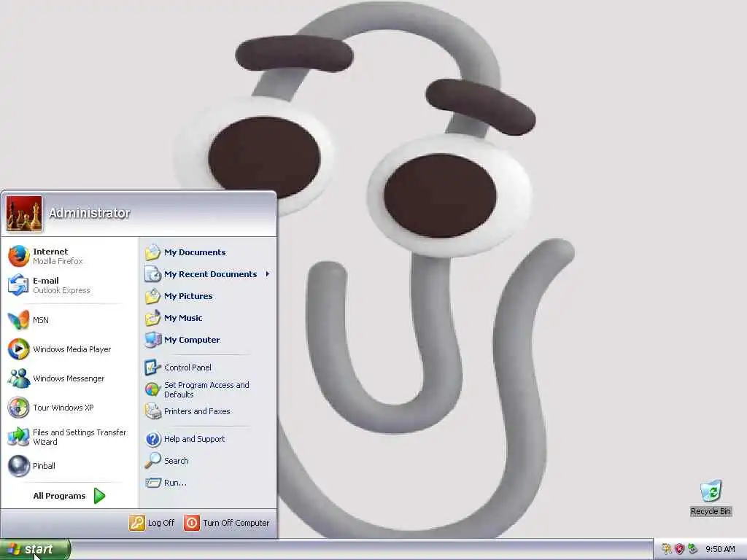Choose Windows Media Player label
The width and height of the screenshot is (747, 560).
72,349
